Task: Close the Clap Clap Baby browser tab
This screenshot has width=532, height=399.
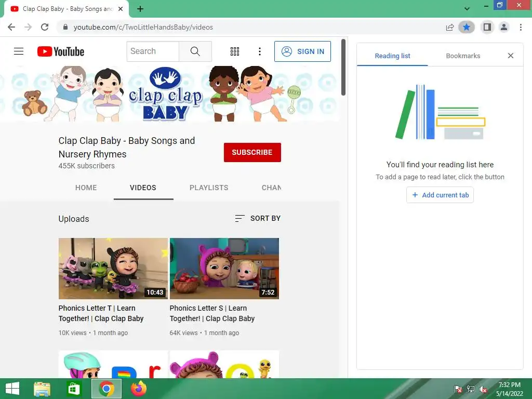Action: point(121,9)
